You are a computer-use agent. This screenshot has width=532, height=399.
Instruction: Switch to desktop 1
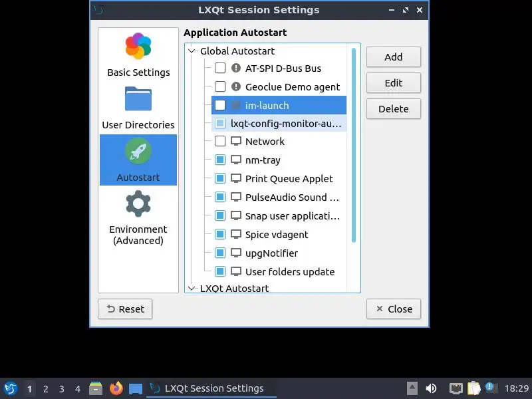29,388
